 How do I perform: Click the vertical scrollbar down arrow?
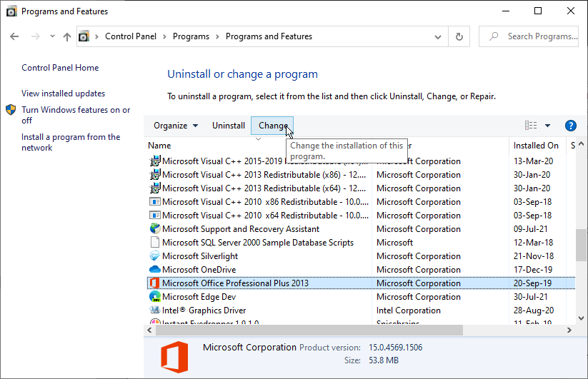click(582, 318)
